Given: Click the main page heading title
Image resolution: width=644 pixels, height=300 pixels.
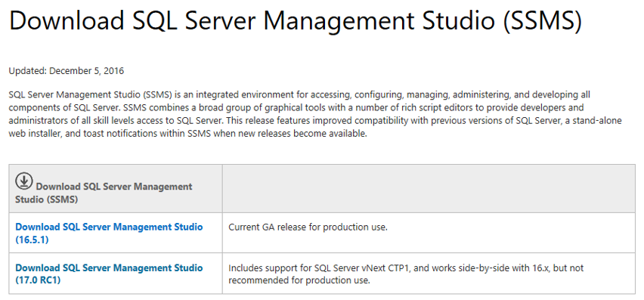Looking at the screenshot, I should (296, 20).
